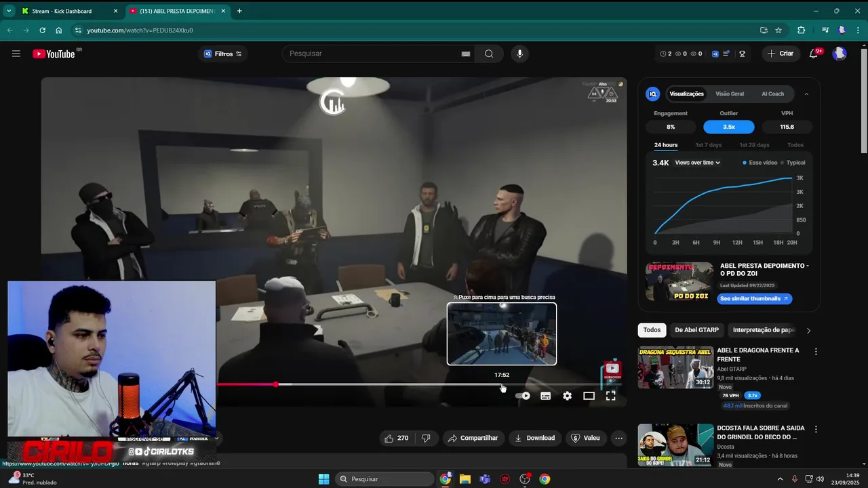Switch to the Visualizações tab

[x=686, y=94]
